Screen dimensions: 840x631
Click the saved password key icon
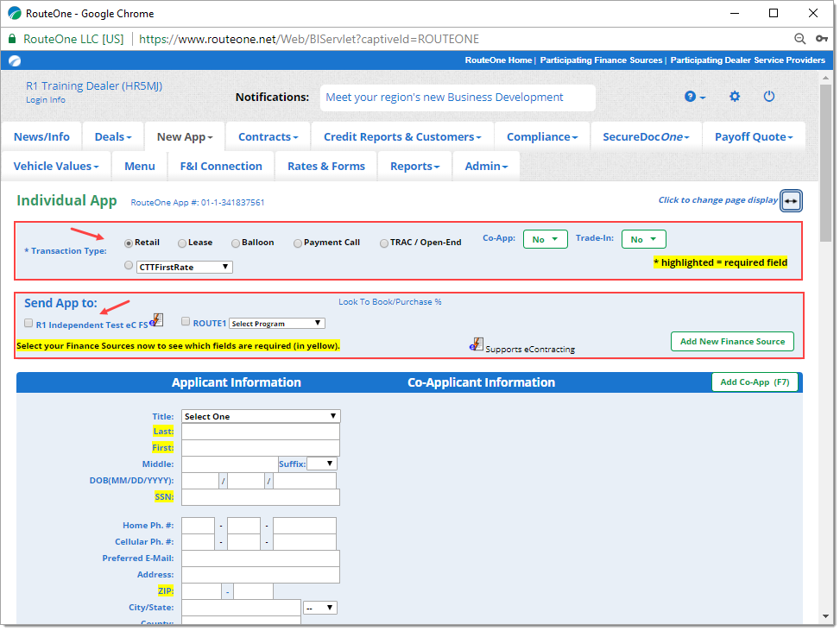[x=822, y=39]
